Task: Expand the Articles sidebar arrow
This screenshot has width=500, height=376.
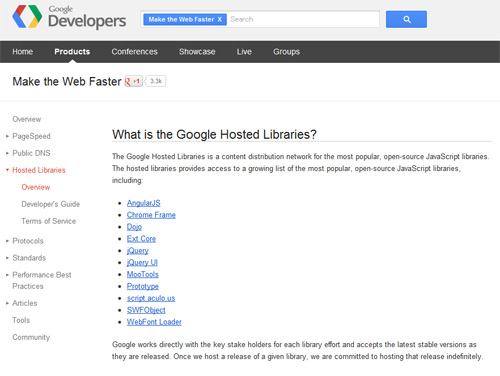Action: (7, 303)
